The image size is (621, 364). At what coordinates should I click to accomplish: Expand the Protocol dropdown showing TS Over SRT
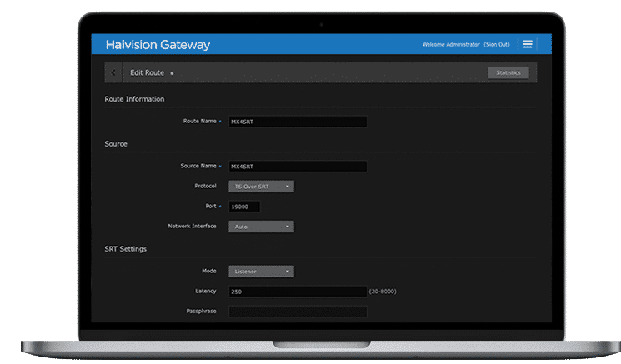[x=261, y=187]
